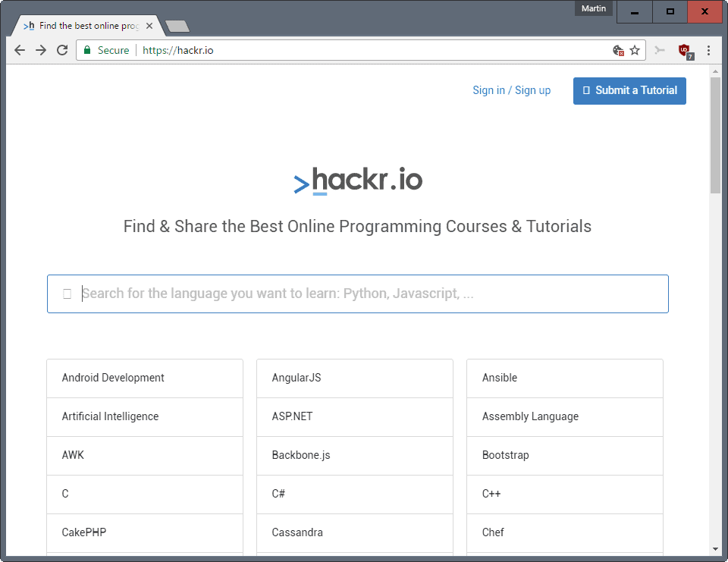This screenshot has height=562, width=728.
Task: Click the grayed extension icon beside uBlock
Action: point(659,50)
